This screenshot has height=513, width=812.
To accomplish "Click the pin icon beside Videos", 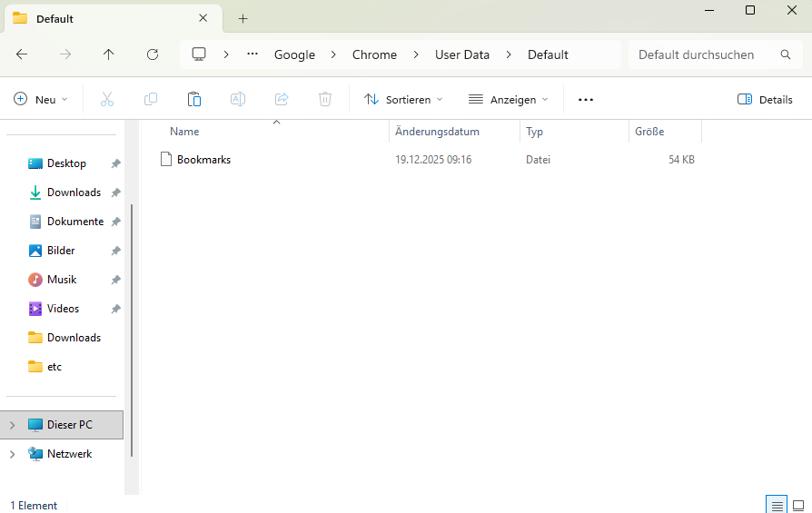I will coord(115,309).
